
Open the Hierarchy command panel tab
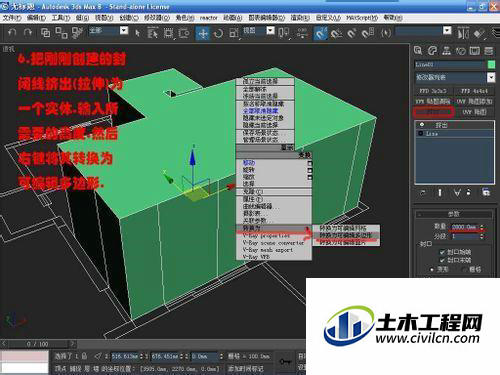click(x=446, y=51)
